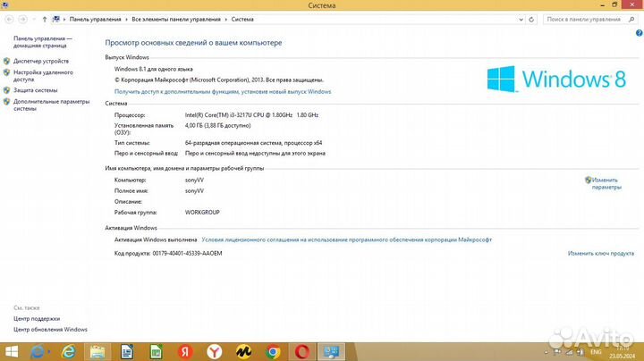Select "Windows 8.1 для одного языка" text
Image resolution: width=644 pixels, height=361 pixels.
154,69
